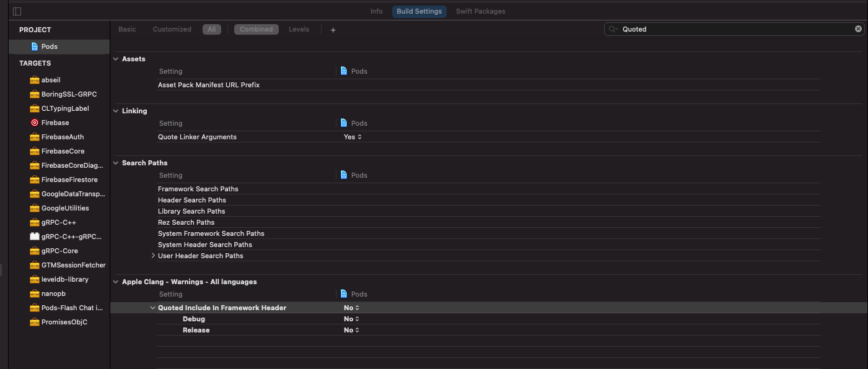Select the Combined view mode
Screen dimensions: 868x369
click(256, 29)
